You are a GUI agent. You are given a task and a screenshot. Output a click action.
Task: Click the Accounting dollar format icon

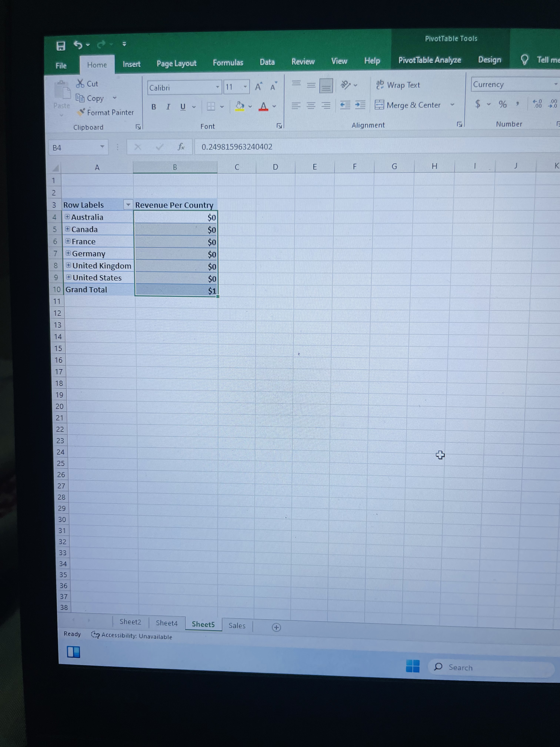478,104
